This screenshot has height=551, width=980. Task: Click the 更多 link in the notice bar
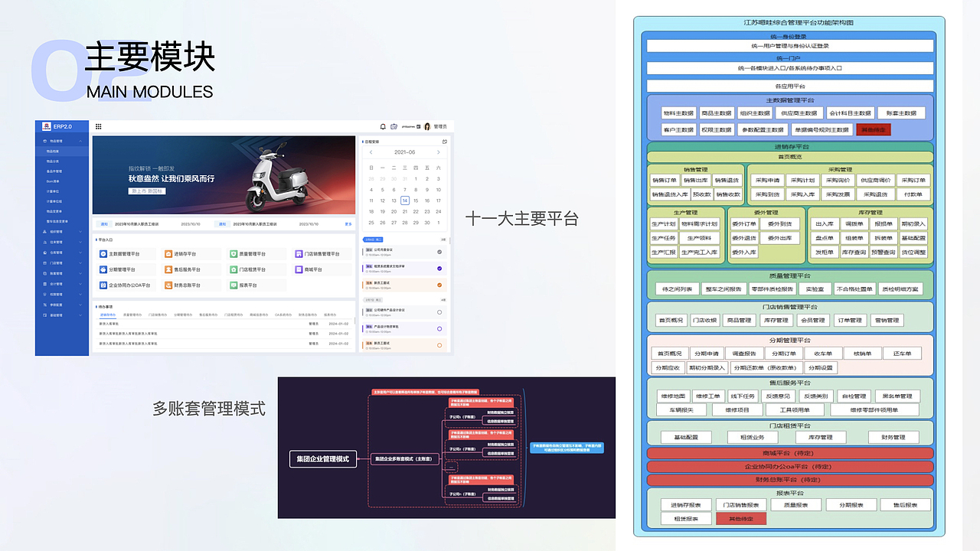pyautogui.click(x=348, y=223)
